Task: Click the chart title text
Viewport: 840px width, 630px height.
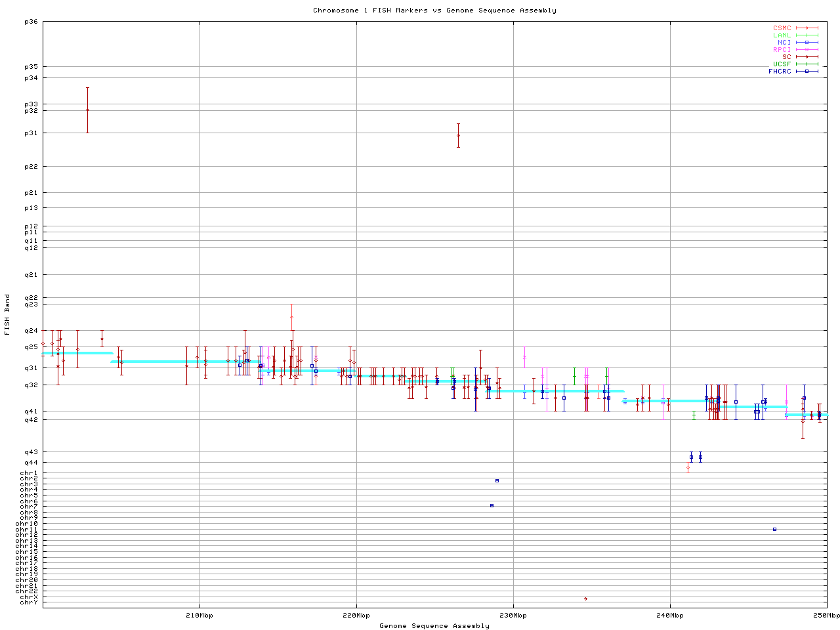Action: pyautogui.click(x=434, y=10)
